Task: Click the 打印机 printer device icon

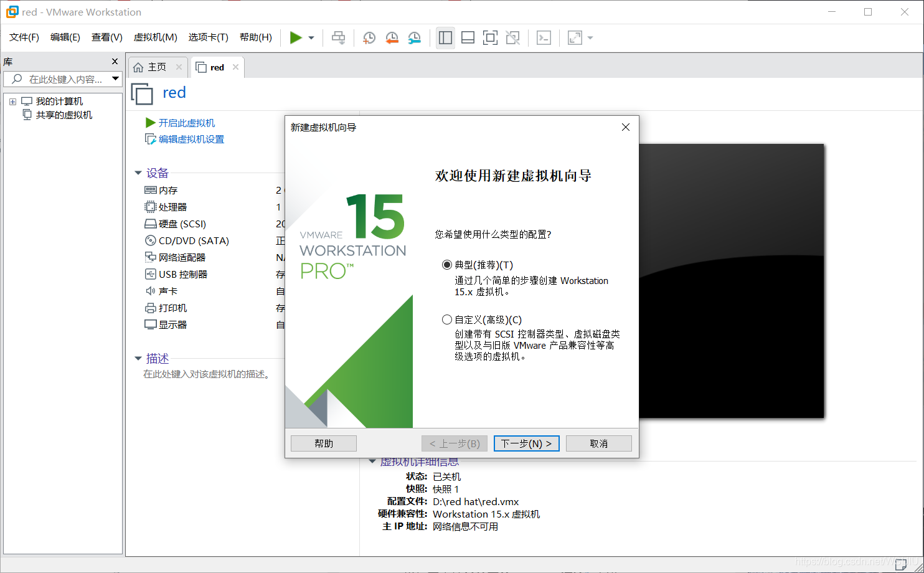Action: coord(151,308)
